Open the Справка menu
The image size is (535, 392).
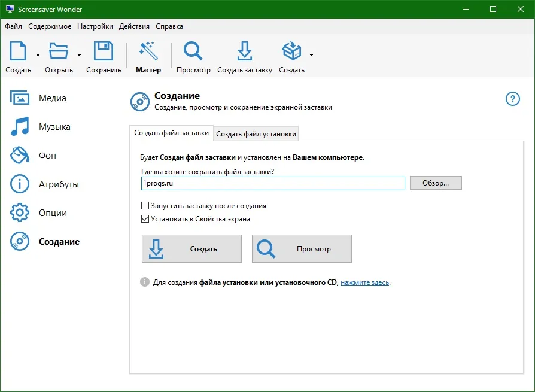pos(169,26)
